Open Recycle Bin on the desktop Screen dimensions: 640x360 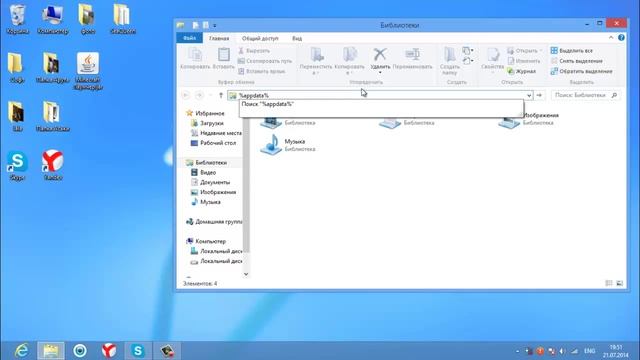[x=17, y=20]
